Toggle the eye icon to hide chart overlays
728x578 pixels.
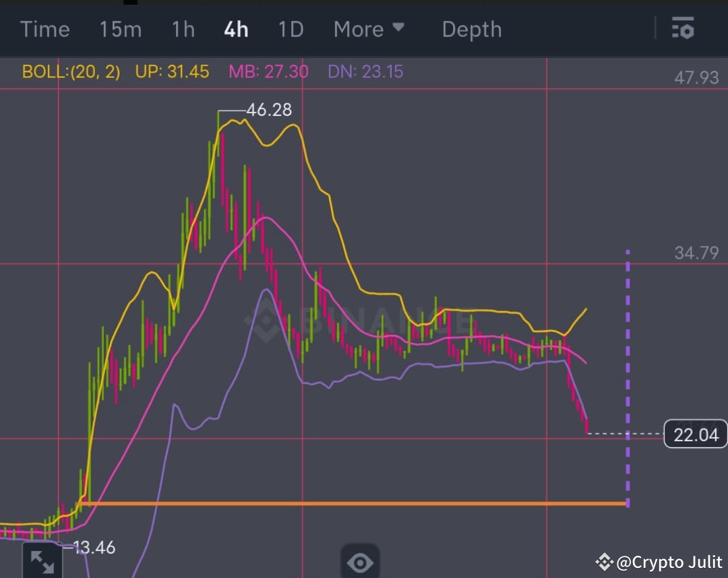point(360,562)
